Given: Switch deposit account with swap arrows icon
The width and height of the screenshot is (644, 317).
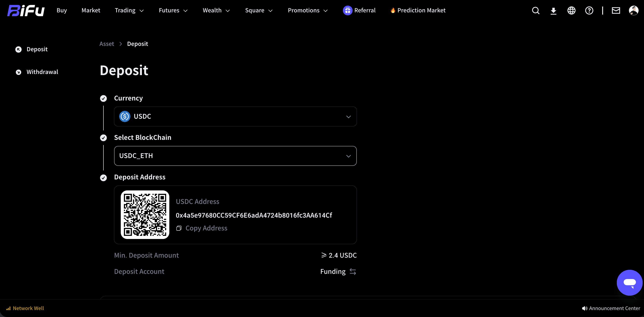Looking at the screenshot, I should [353, 272].
